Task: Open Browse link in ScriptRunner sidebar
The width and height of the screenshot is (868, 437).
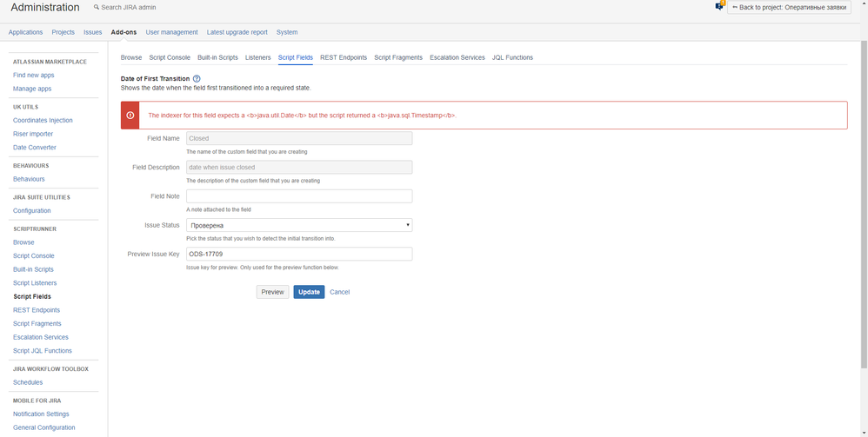Action: pyautogui.click(x=23, y=242)
